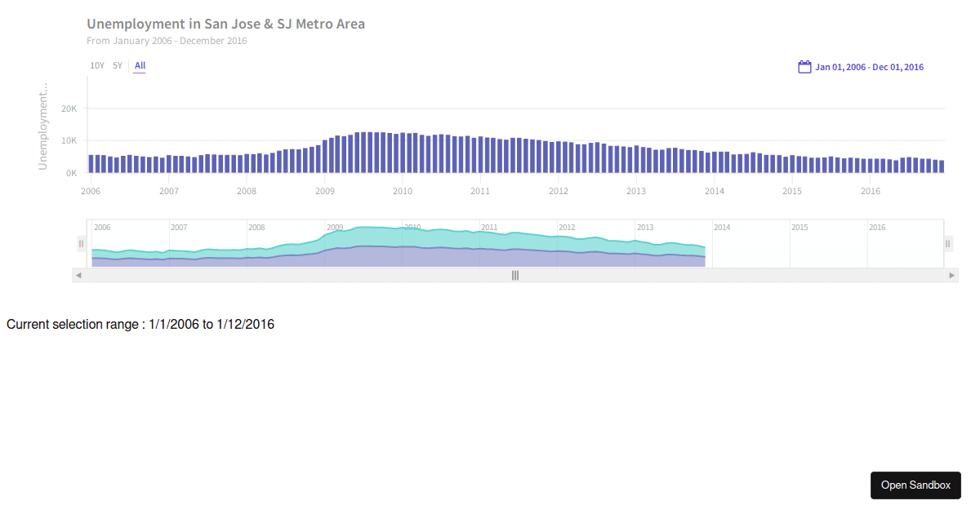Click the 20K label on the y-axis
This screenshot has width=980, height=514.
(69, 107)
